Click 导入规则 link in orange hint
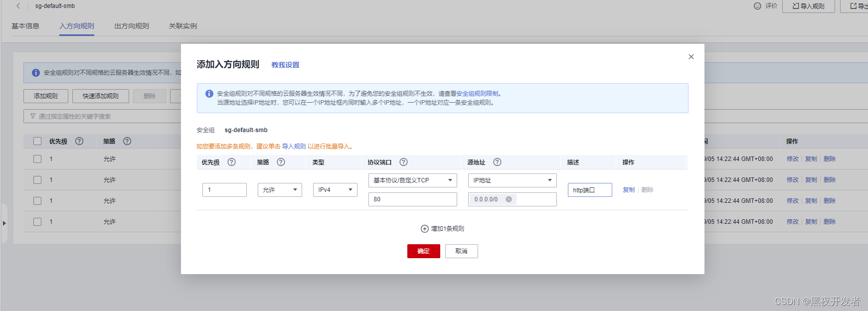This screenshot has width=868, height=311. [294, 147]
